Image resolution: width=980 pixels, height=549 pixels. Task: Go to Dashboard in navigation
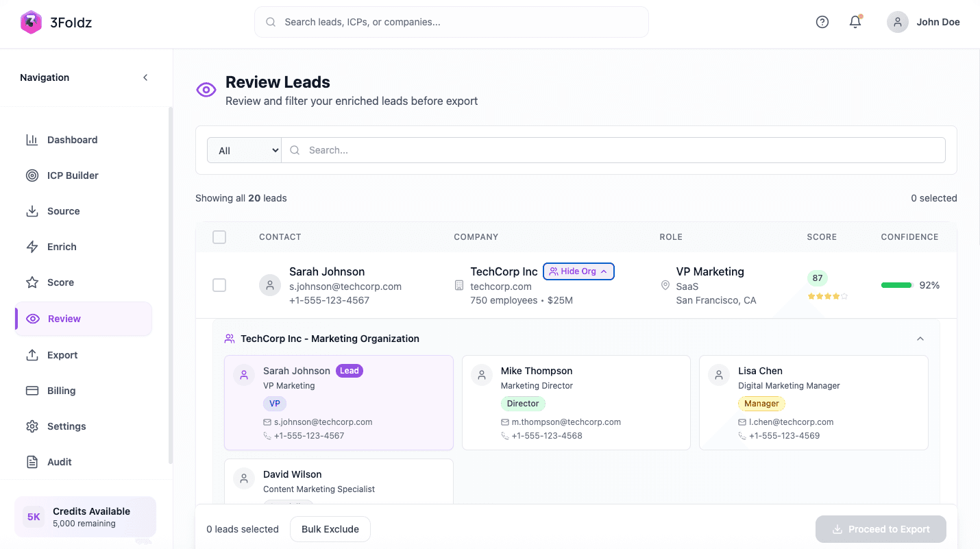84,140
